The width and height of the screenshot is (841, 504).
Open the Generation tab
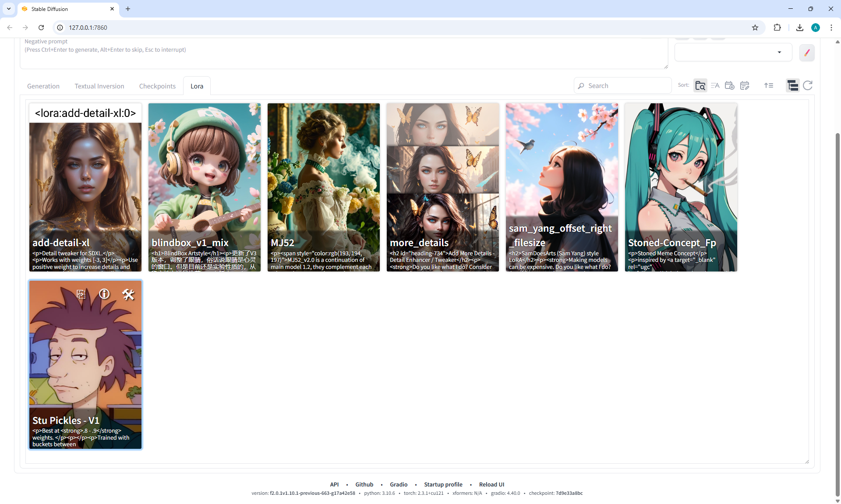click(x=43, y=86)
